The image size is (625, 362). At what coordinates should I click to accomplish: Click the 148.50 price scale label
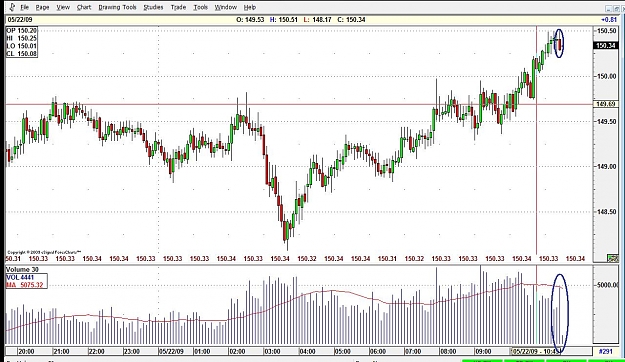(606, 212)
